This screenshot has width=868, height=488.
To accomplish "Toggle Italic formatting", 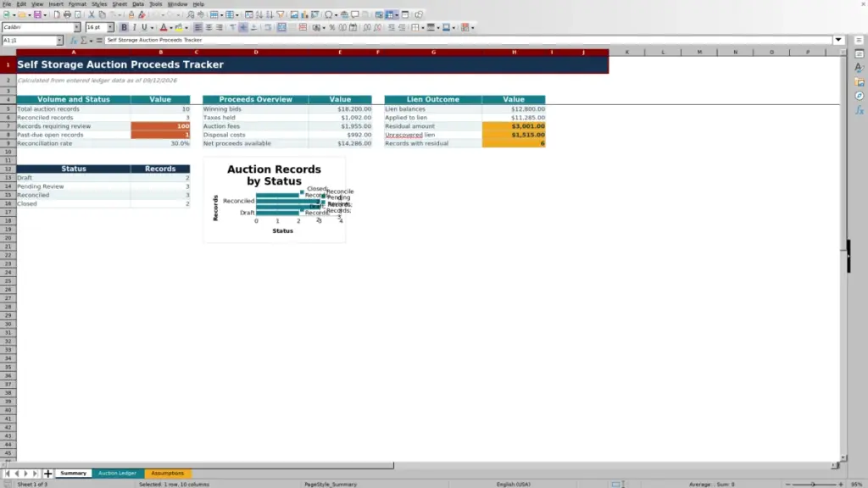I will click(134, 28).
